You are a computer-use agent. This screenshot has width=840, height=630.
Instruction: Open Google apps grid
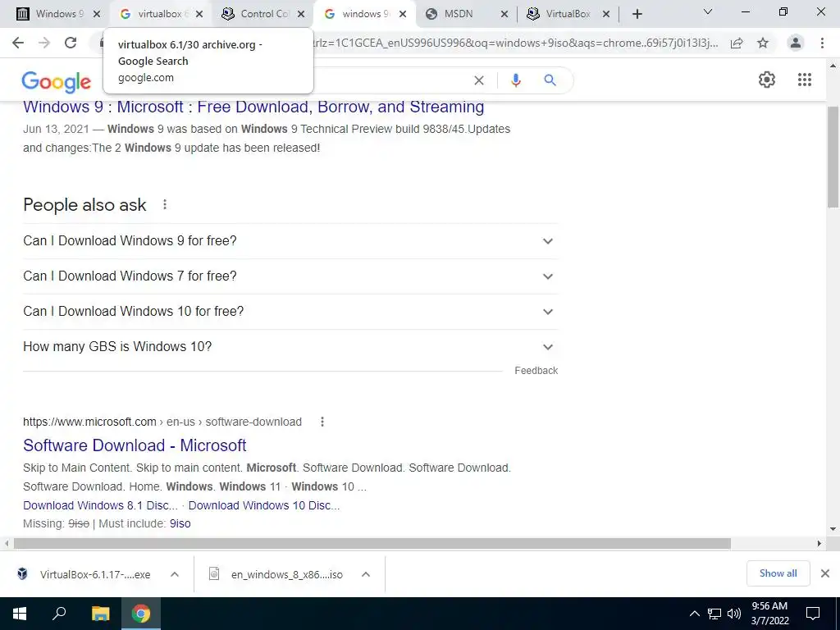coord(804,80)
